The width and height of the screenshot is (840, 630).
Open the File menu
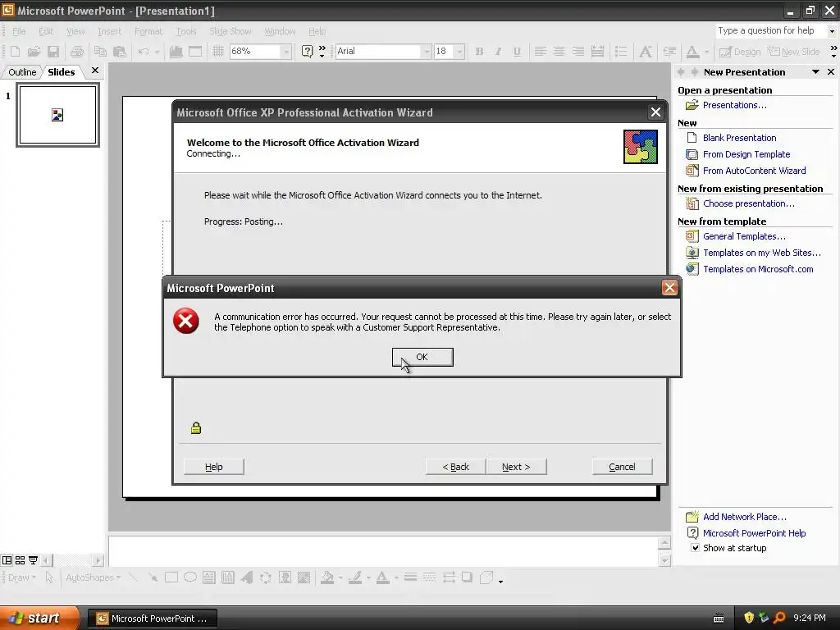point(19,31)
